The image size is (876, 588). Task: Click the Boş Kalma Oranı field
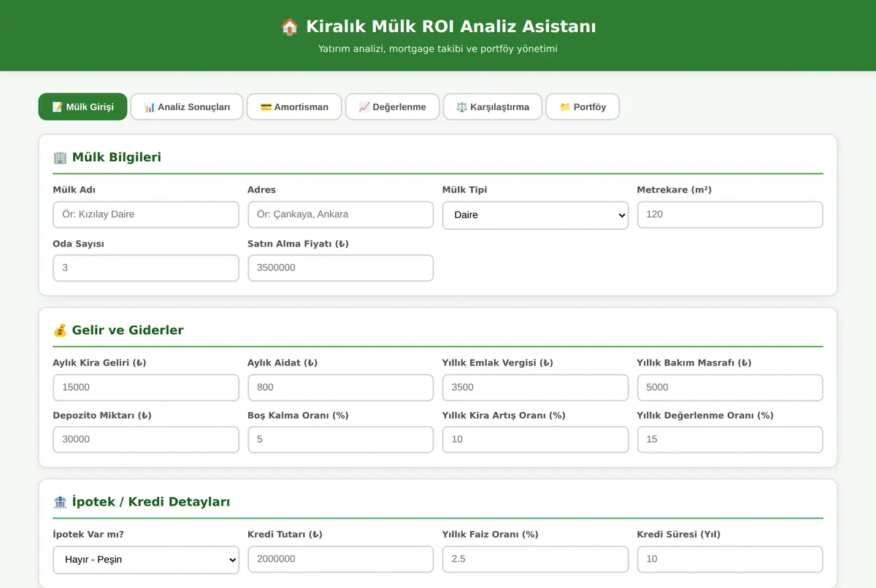click(x=340, y=439)
